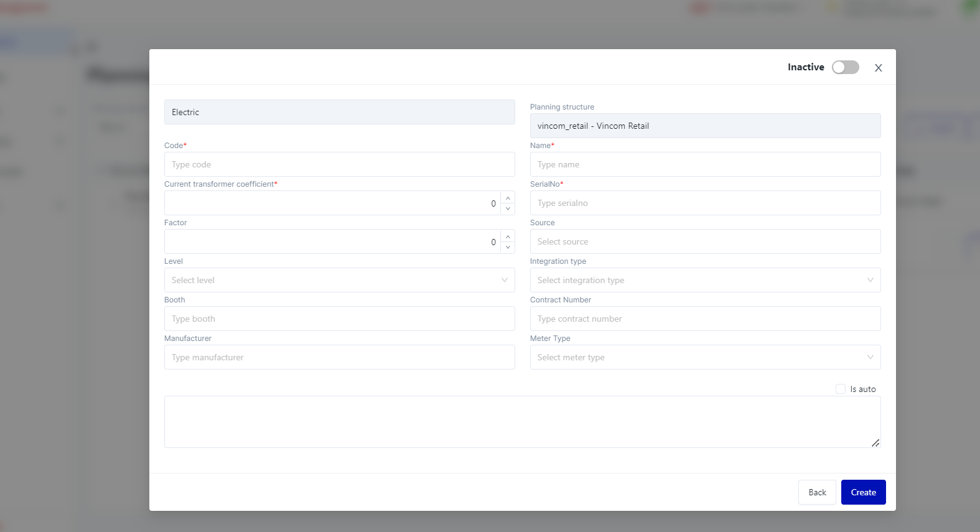Image resolution: width=980 pixels, height=532 pixels.
Task: Focus the Booth input field
Action: (x=339, y=319)
